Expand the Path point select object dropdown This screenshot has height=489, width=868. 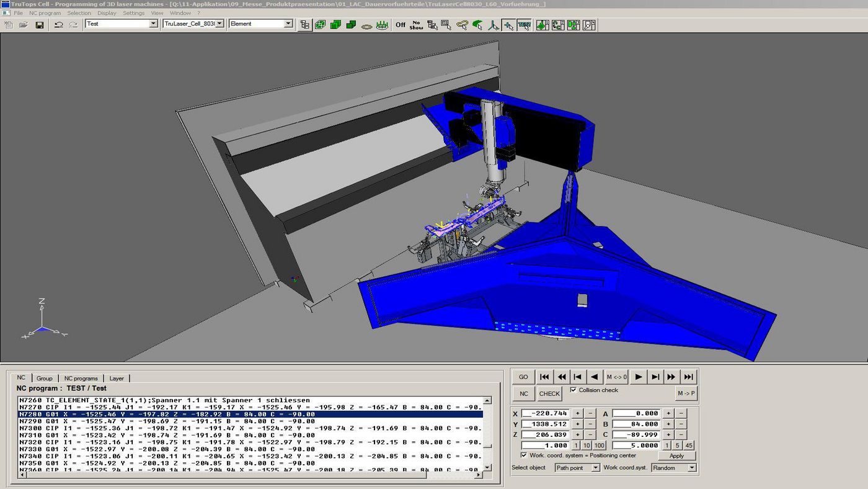point(595,468)
